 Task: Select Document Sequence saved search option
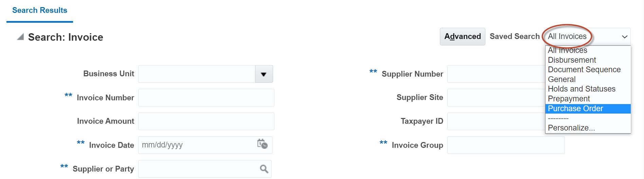click(584, 69)
